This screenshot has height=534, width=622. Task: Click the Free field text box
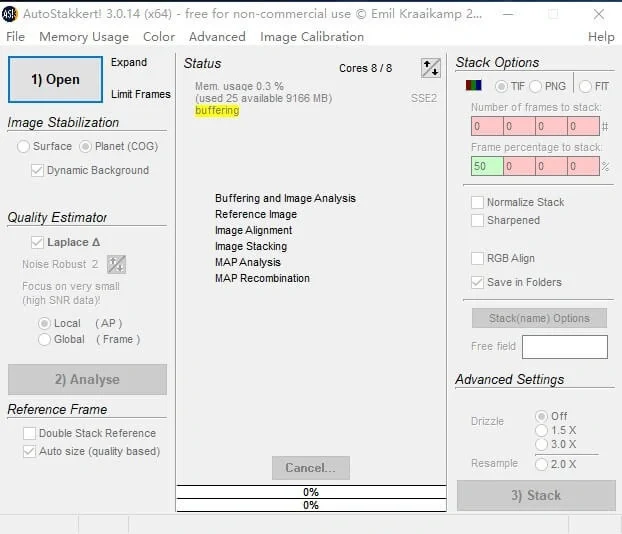564,347
